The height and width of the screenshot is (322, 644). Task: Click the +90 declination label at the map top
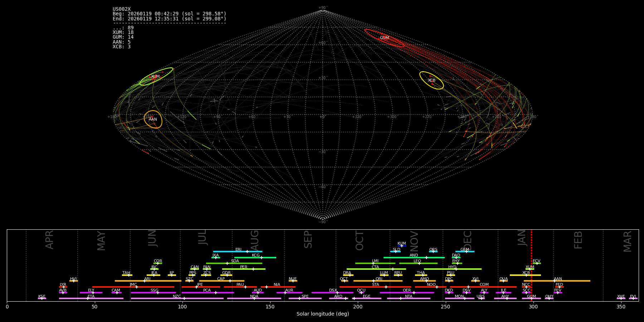[322, 8]
